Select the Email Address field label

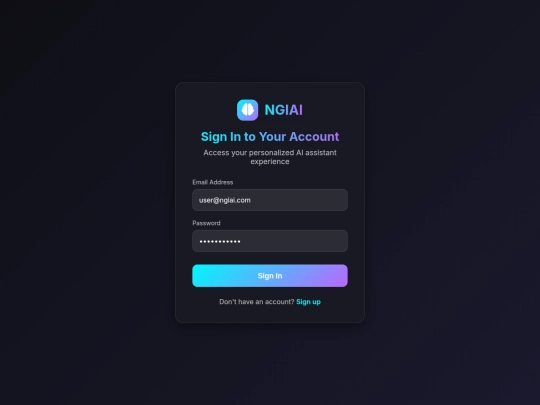pos(212,182)
